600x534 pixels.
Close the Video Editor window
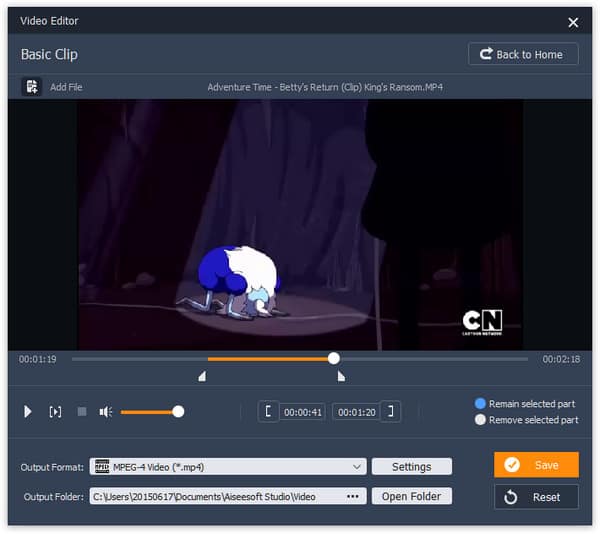click(x=573, y=22)
